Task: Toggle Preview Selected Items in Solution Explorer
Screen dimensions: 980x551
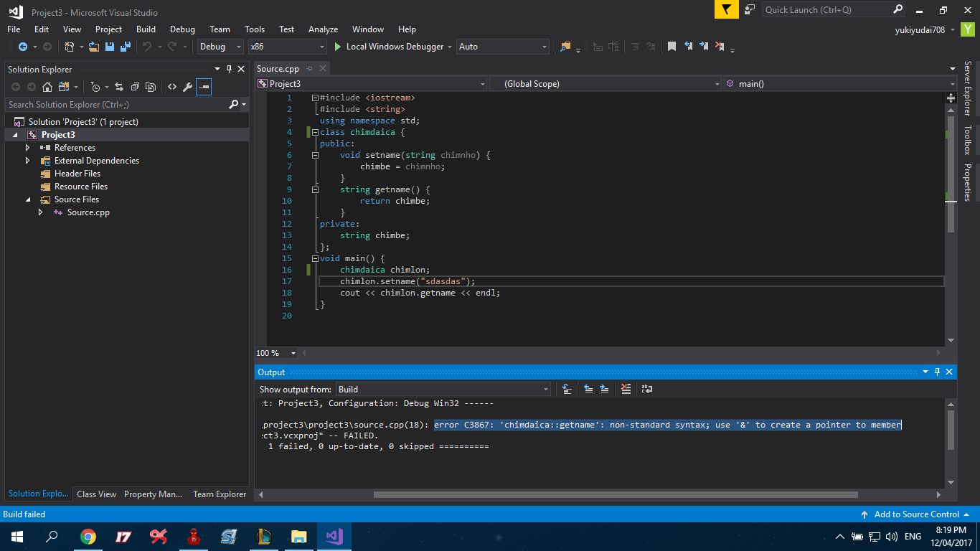Action: point(204,87)
